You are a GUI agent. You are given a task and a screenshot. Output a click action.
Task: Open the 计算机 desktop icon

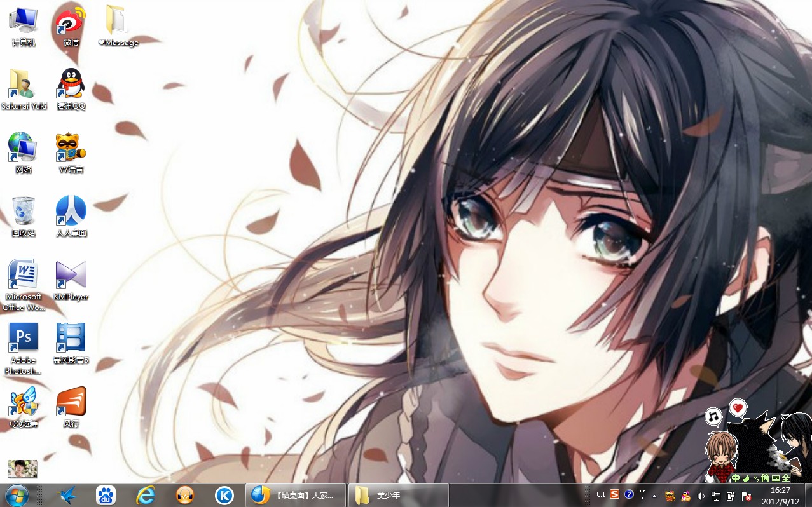click(23, 26)
